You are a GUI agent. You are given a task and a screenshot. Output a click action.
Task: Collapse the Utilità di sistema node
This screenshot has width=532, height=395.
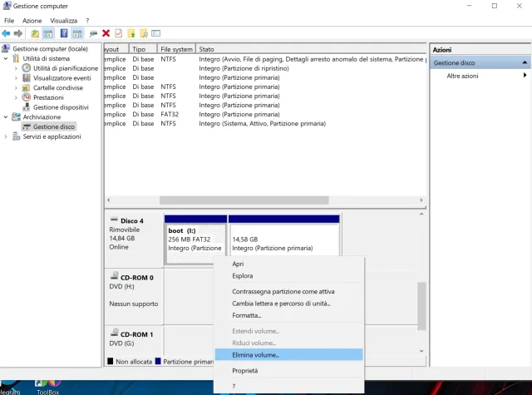(x=7, y=59)
